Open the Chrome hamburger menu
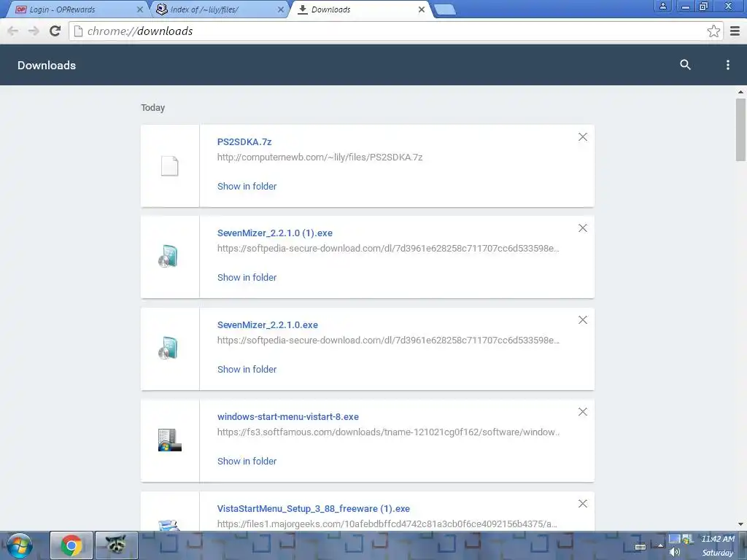This screenshot has height=560, width=747. 735,31
